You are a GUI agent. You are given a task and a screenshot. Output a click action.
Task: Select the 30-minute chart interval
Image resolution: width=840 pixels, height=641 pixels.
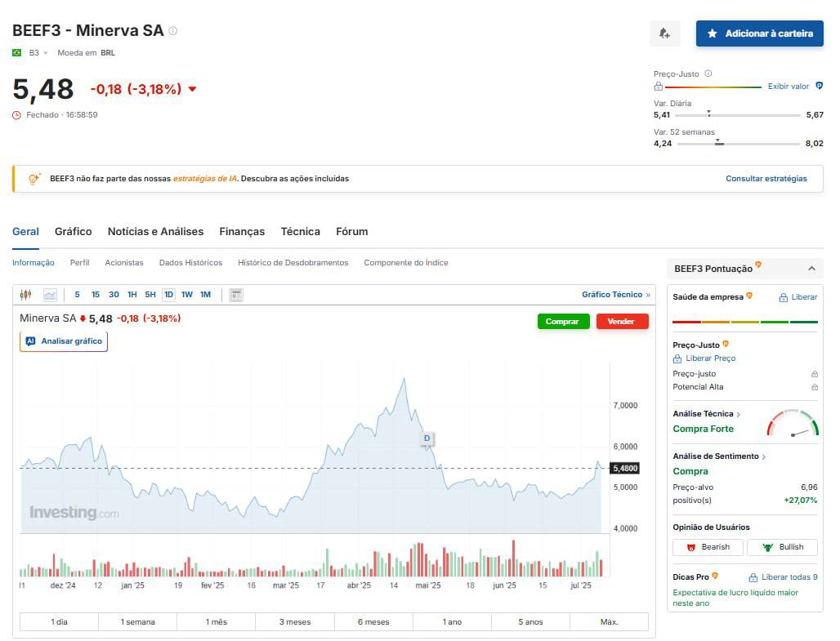[114, 295]
